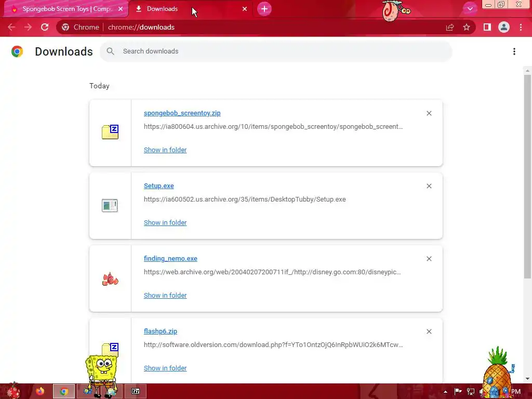Open spongebob_screentoy.zip file link

tap(182, 113)
